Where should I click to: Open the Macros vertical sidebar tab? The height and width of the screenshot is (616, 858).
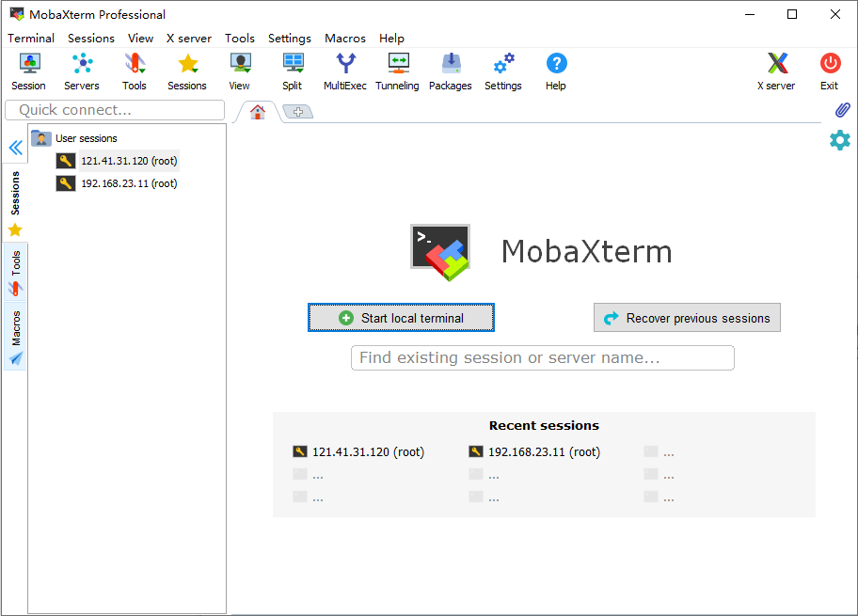click(x=15, y=337)
